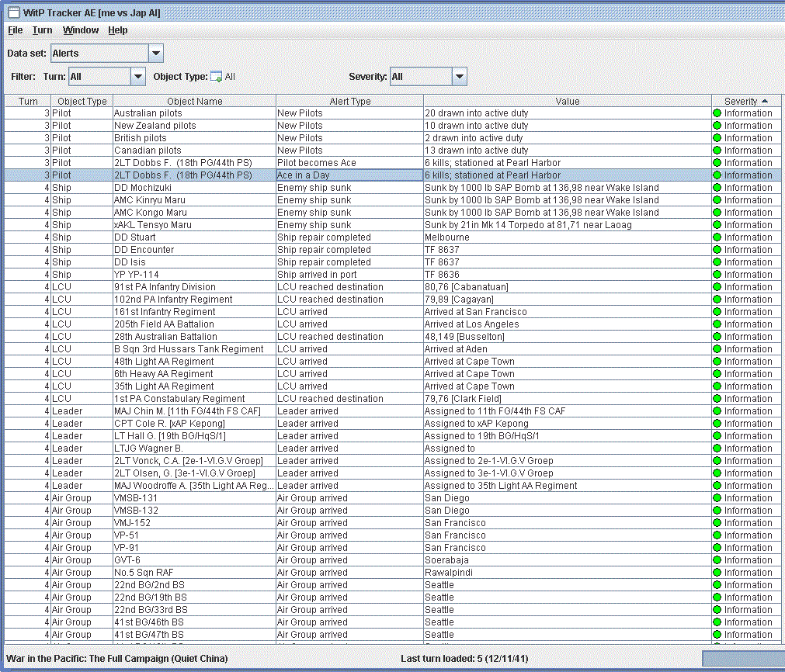Expand the Turn filter dropdown
785x672 pixels.
137,77
